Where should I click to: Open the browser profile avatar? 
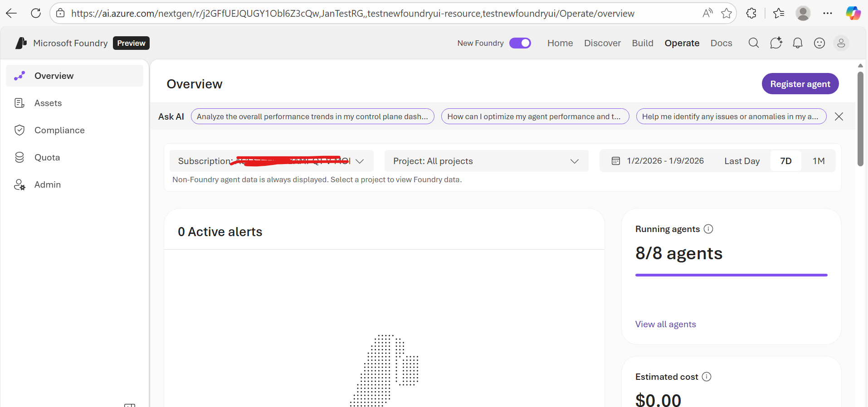click(803, 13)
